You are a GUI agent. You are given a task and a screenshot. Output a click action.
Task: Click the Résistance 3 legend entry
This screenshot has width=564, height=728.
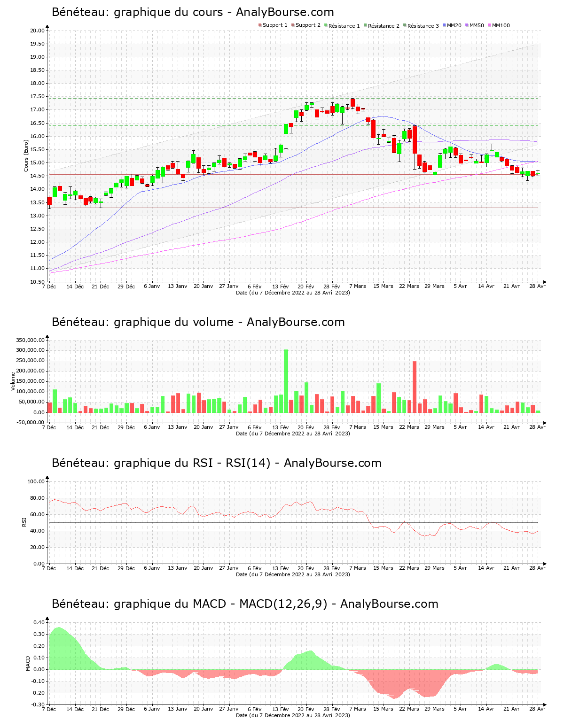pos(421,26)
